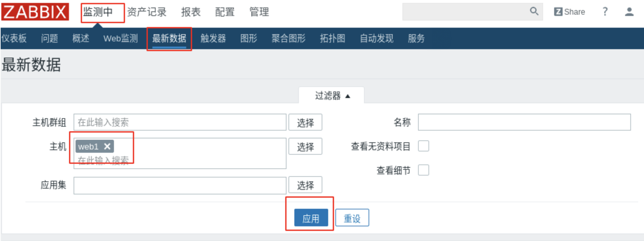
Task: Click 选择 button for 主机
Action: [305, 147]
